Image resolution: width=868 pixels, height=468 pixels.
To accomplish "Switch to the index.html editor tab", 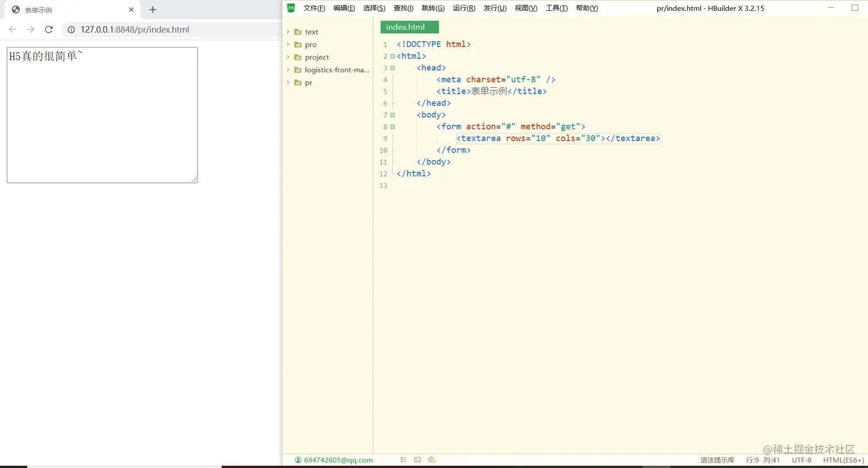I will pyautogui.click(x=409, y=27).
